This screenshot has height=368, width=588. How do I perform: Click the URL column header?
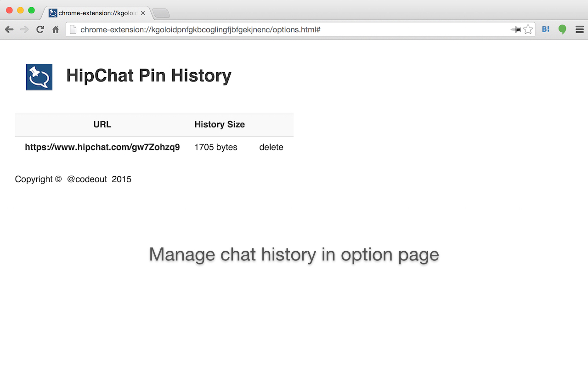pos(102,124)
